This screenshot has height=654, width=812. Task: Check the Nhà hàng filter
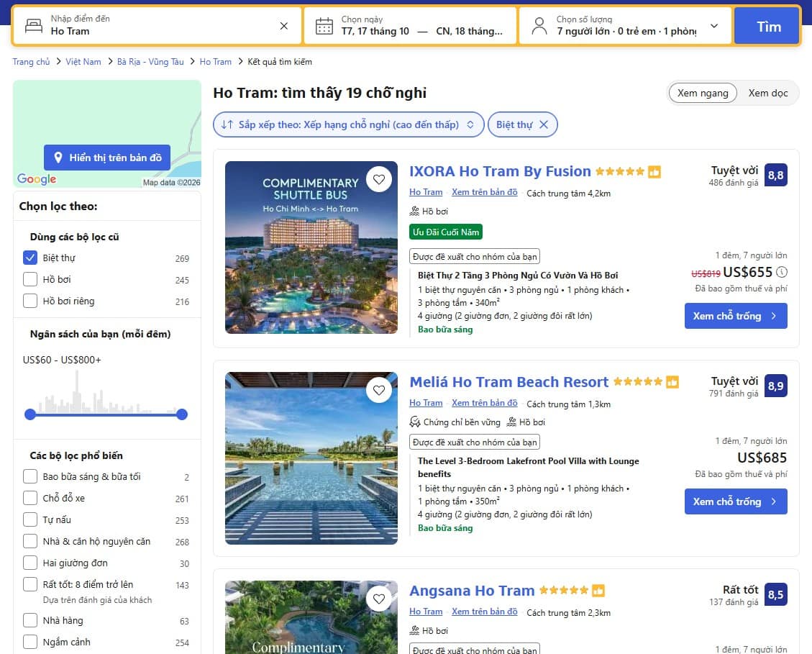point(30,620)
